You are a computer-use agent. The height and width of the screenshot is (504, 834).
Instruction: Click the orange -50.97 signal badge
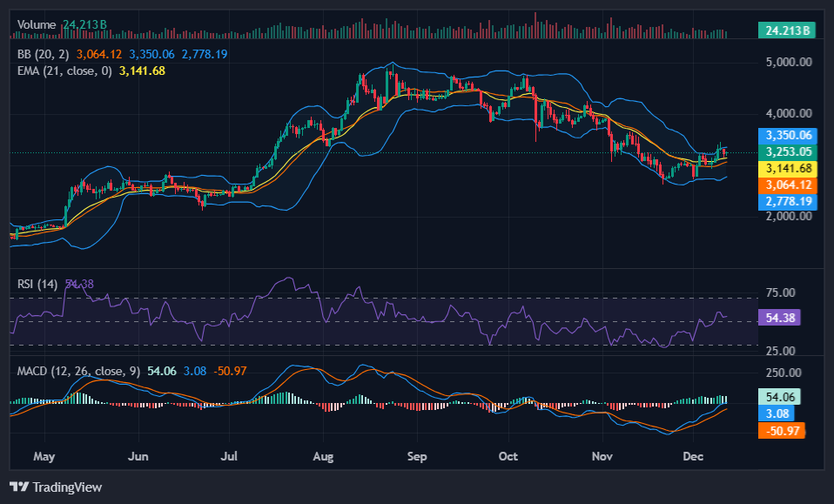point(781,430)
